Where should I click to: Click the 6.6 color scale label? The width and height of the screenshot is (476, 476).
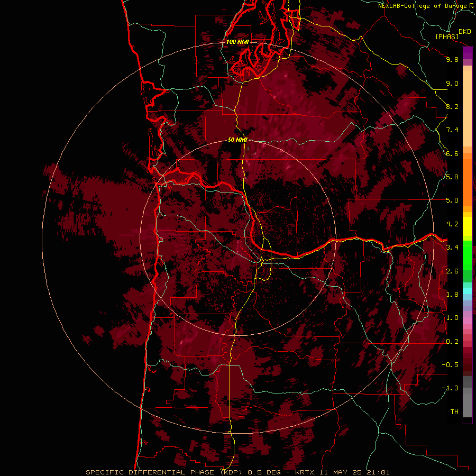[452, 153]
